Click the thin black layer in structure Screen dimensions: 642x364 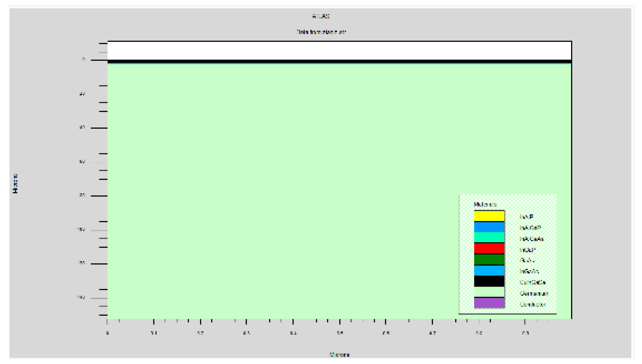(339, 61)
